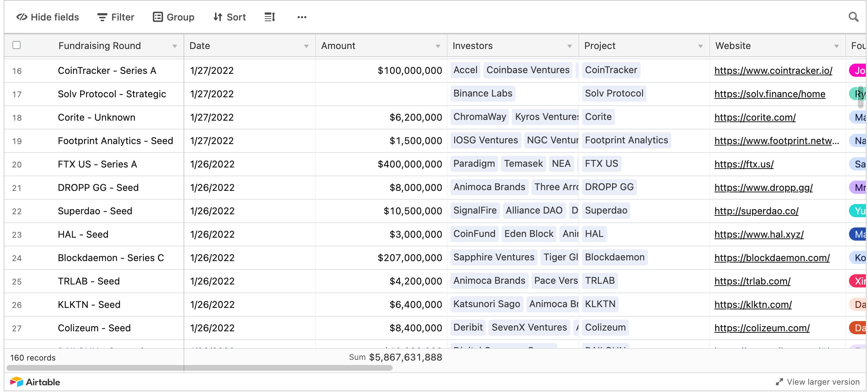Click the Deribit investor tag
Image resolution: width=868 pixels, height=392 pixels.
coord(468,327)
